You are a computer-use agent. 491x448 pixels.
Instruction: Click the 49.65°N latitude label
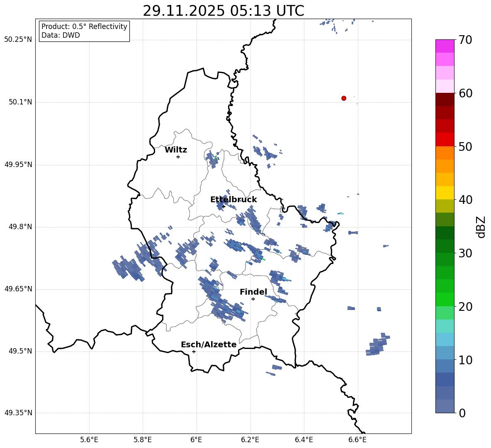tap(18, 289)
